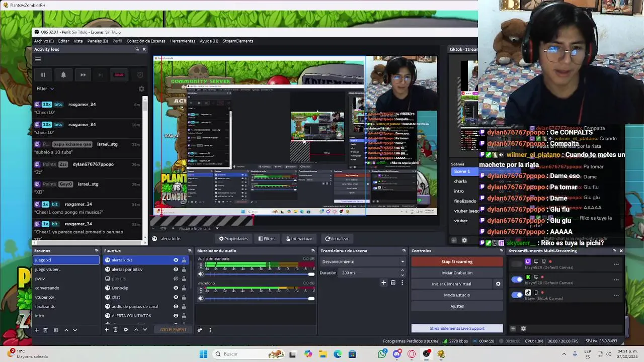Show the plin cirs source
This screenshot has height=362, width=644.
176,279
